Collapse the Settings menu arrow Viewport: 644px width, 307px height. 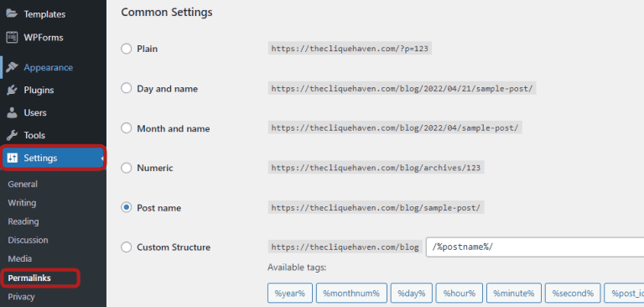101,158
